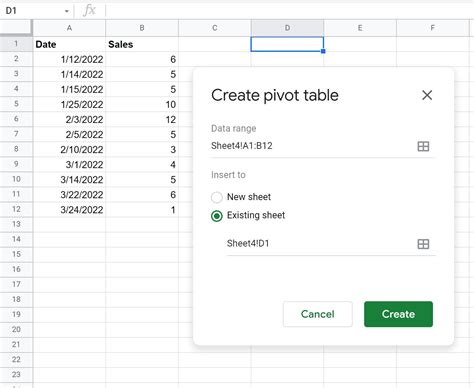Select column F header
This screenshot has height=388, width=474.
433,28
